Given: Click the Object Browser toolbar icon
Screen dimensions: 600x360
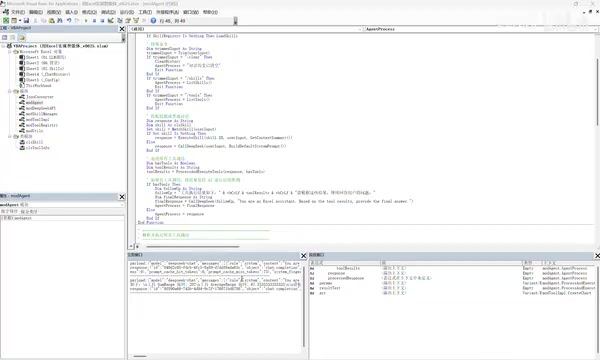Looking at the screenshot, I should [136, 21].
